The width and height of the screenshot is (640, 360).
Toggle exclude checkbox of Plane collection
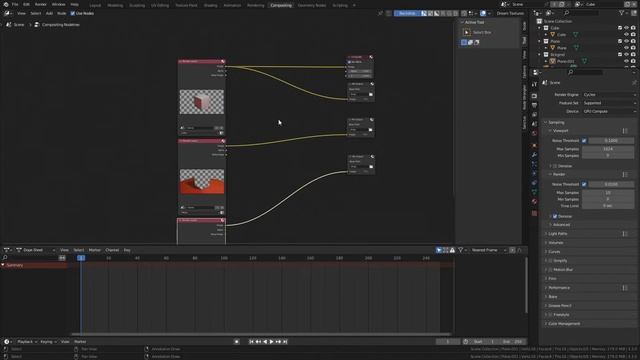point(620,41)
